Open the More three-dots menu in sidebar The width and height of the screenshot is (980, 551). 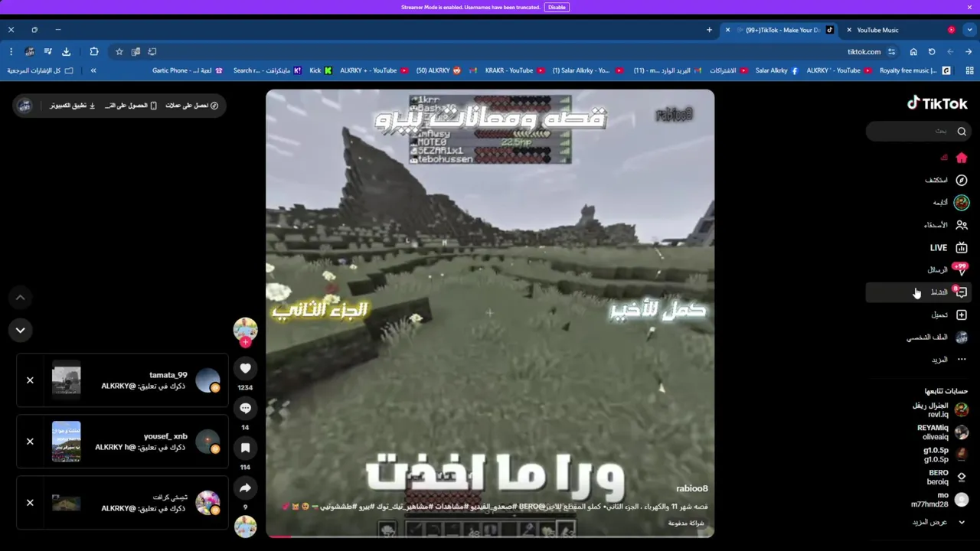[961, 359]
